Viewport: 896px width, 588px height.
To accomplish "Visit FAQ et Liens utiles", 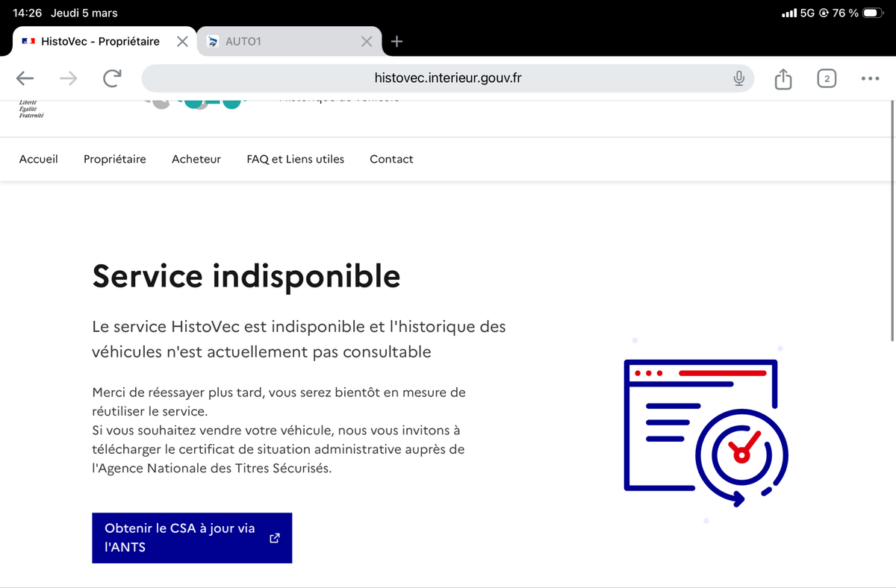I will point(296,159).
